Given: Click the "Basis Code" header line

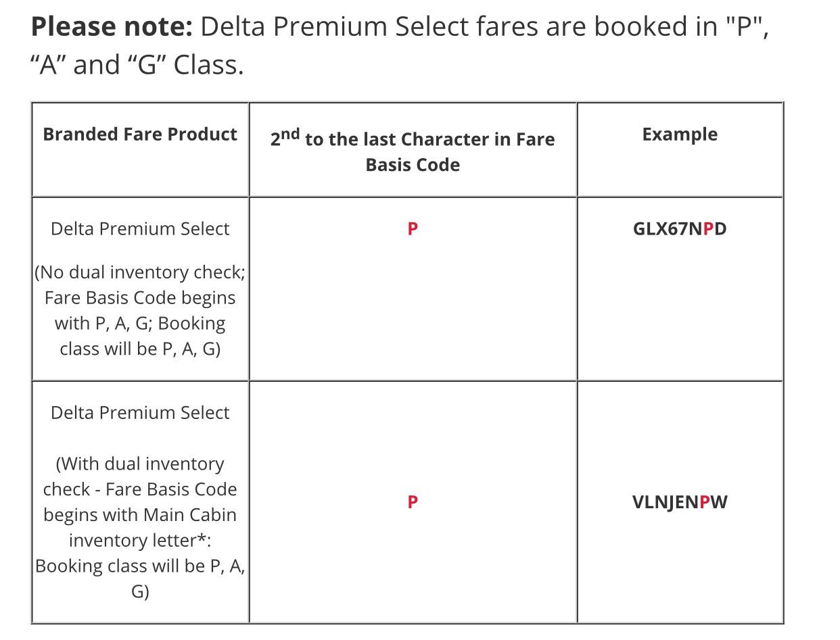Looking at the screenshot, I should [x=412, y=165].
